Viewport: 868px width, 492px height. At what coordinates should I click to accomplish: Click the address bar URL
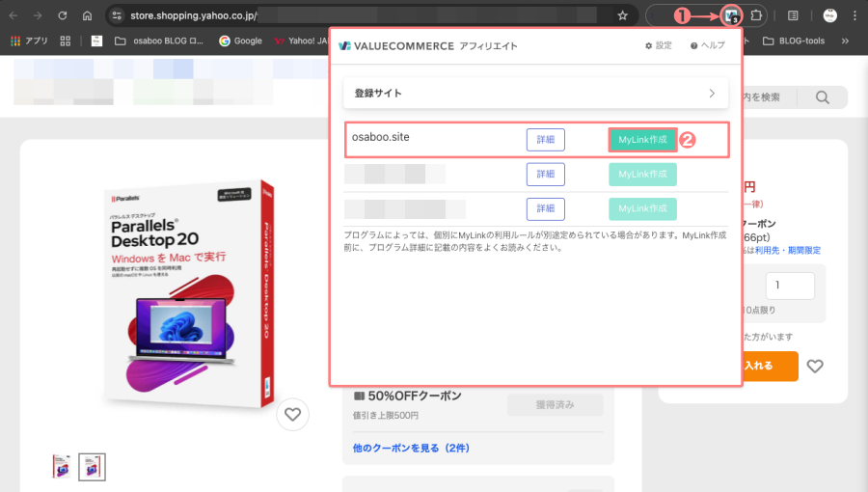coord(194,15)
